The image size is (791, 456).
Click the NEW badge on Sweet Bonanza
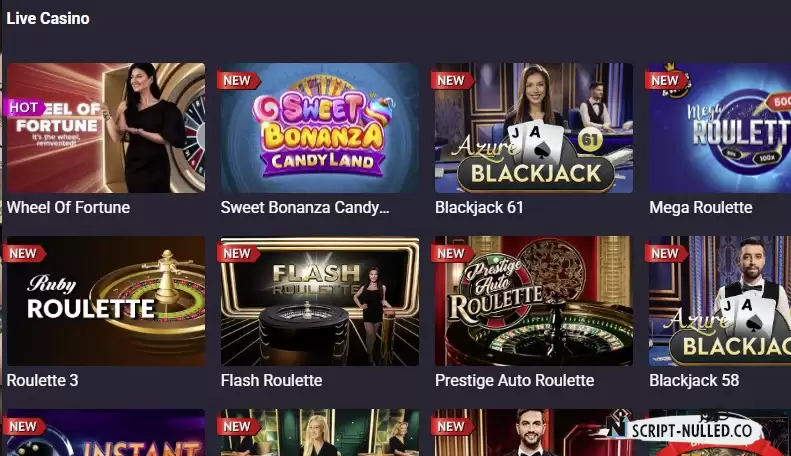(x=238, y=80)
